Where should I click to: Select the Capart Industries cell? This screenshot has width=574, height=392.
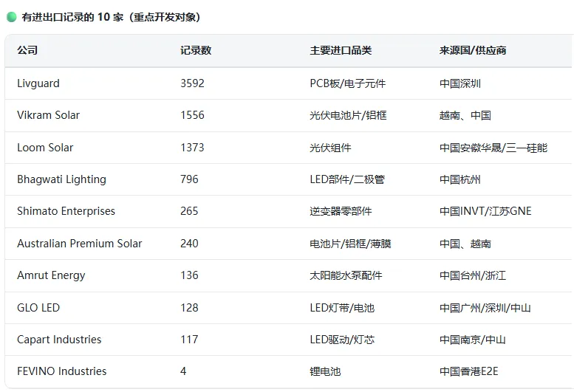coord(59,340)
